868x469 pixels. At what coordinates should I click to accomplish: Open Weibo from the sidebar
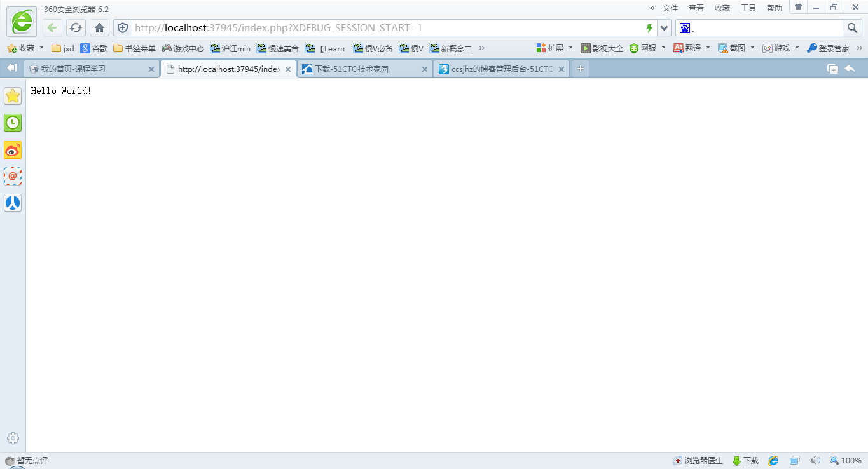13,150
